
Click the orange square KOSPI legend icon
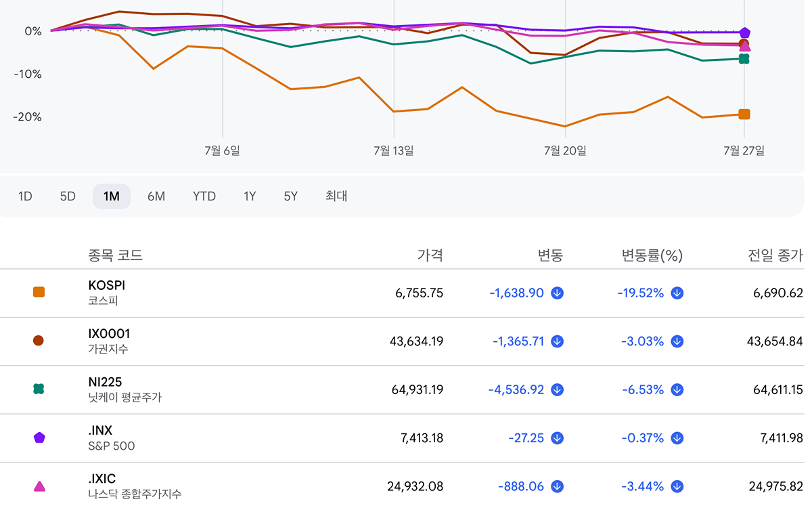pyautogui.click(x=39, y=293)
